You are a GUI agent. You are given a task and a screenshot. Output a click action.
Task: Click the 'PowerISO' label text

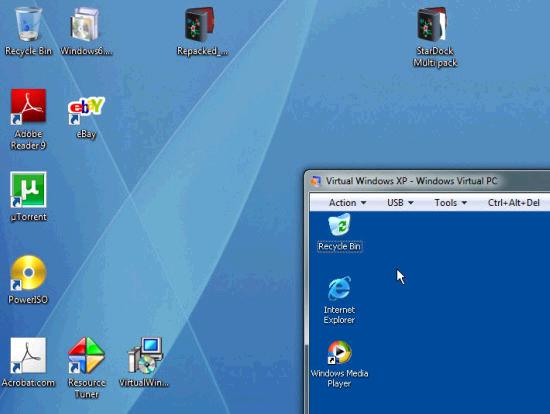click(x=28, y=299)
